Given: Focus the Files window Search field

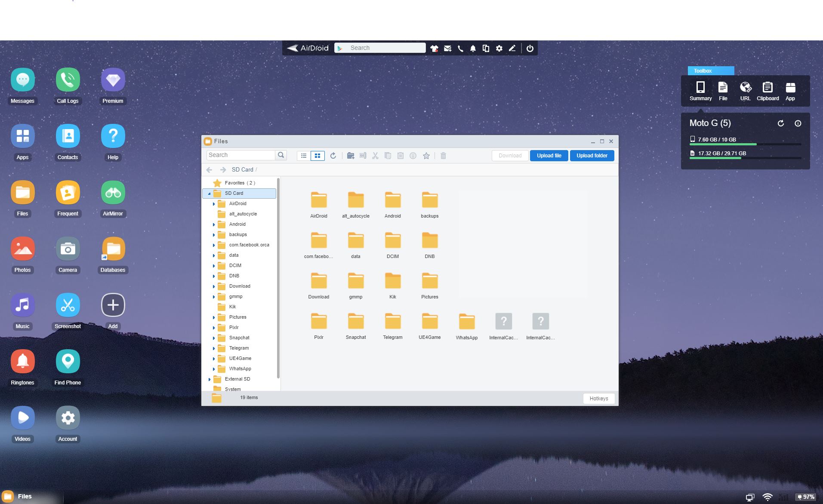Looking at the screenshot, I should 240,155.
